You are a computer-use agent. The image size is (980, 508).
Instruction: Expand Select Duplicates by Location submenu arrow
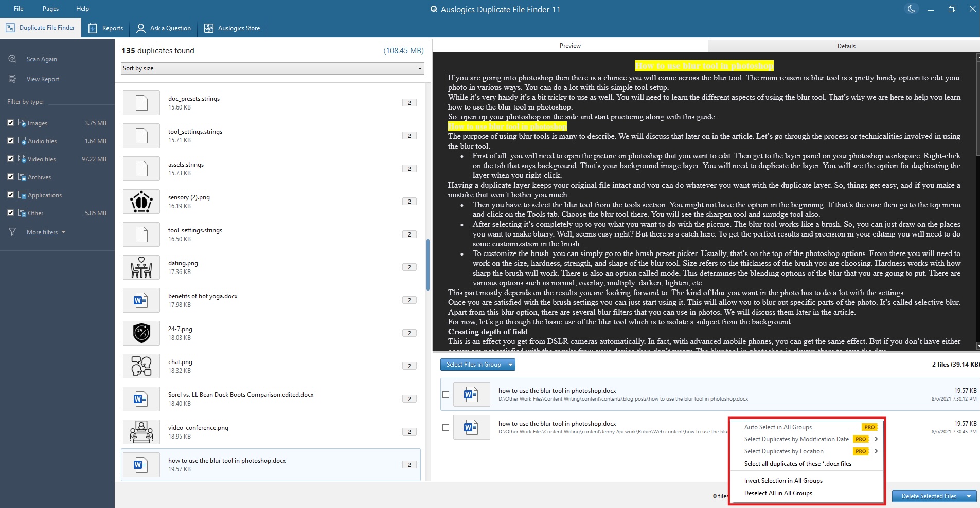point(876,451)
